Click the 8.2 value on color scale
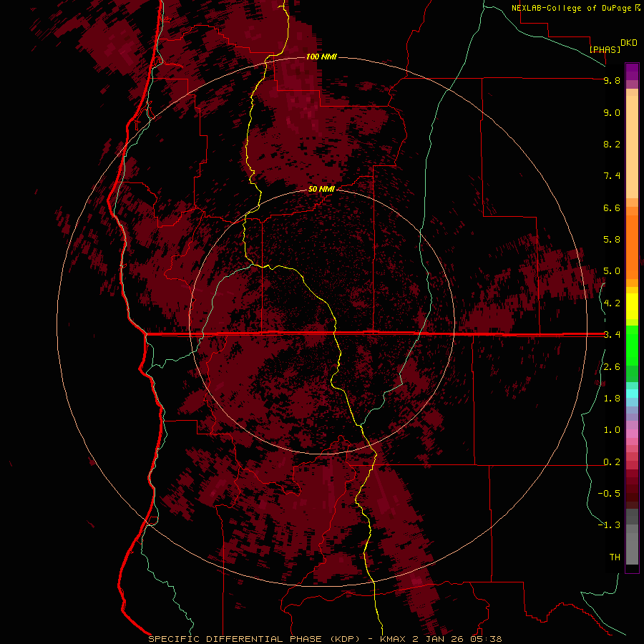Viewport: 644px width, 644px height. coord(612,144)
